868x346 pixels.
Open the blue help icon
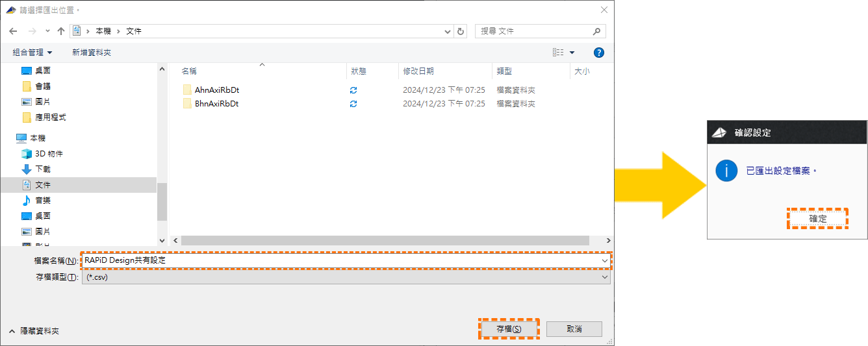click(599, 53)
